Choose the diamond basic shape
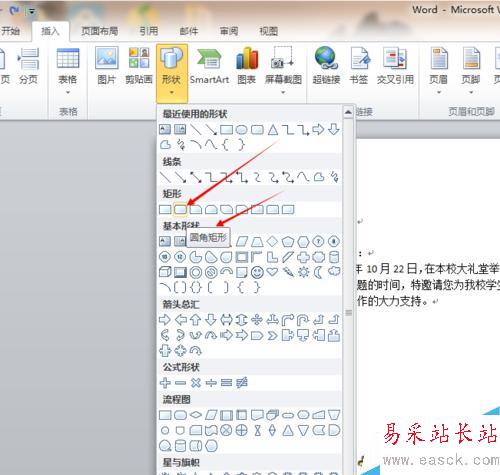Image resolution: width=500 pixels, height=475 pixels. [272, 241]
